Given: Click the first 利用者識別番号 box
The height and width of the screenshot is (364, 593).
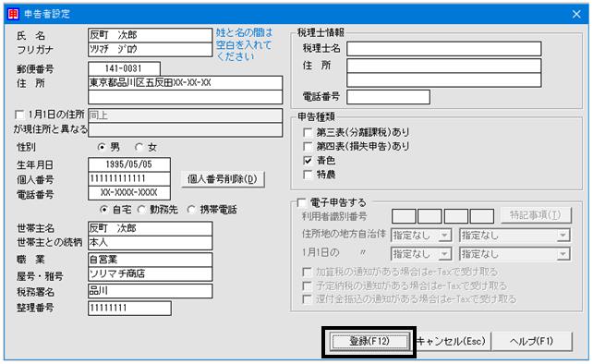Looking at the screenshot, I should (404, 216).
